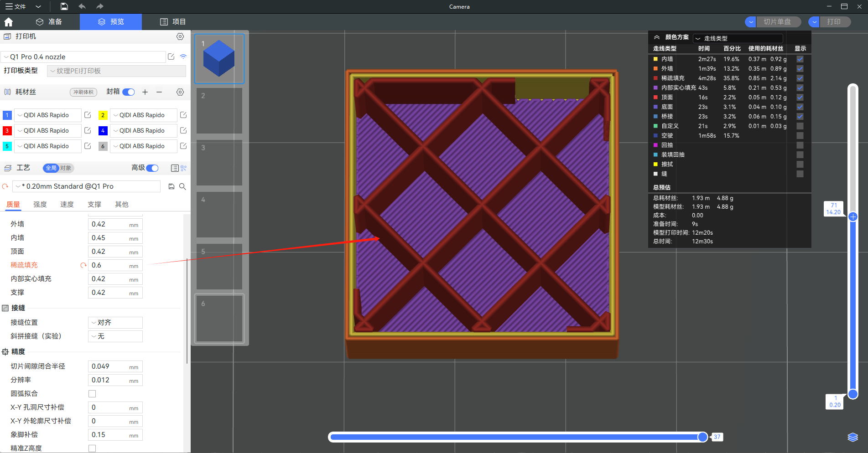Click the undo arrow icon
Image resolution: width=868 pixels, height=453 pixels.
coord(82,6)
